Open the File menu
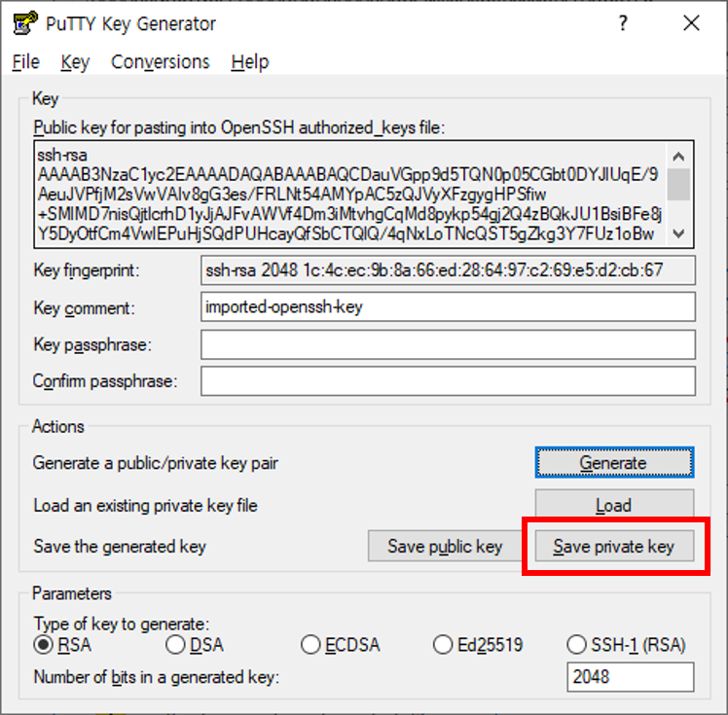Viewport: 728px width, 715px height. (26, 61)
